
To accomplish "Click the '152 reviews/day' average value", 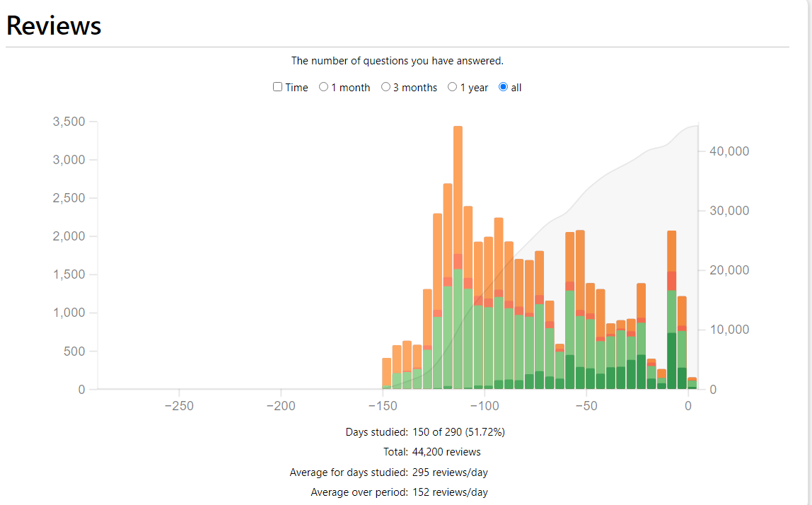I will tap(450, 492).
